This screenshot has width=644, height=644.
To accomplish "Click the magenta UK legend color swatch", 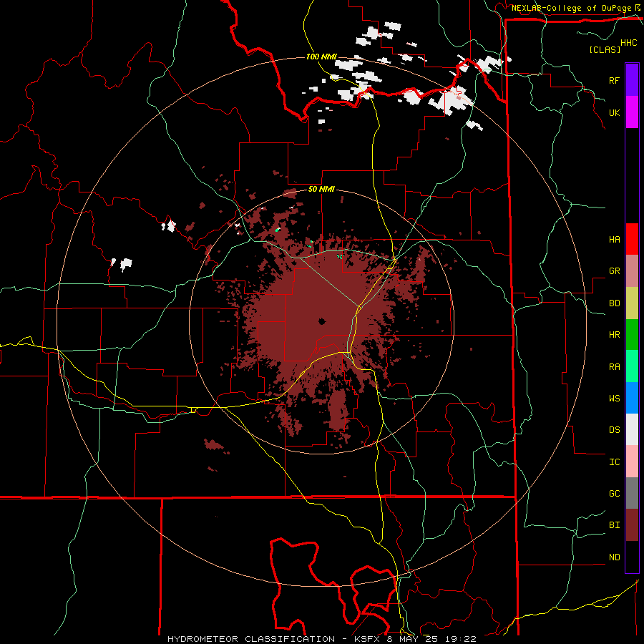I will 632,112.
